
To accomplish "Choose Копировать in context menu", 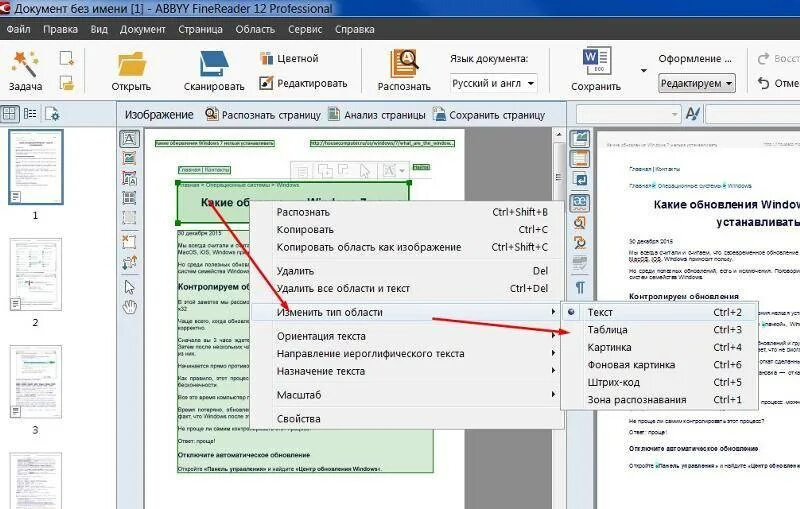I will (406, 230).
